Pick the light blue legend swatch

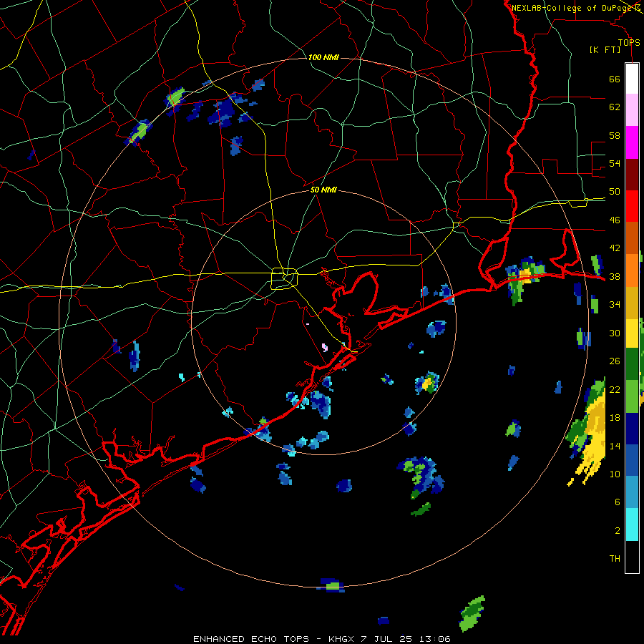[632, 492]
